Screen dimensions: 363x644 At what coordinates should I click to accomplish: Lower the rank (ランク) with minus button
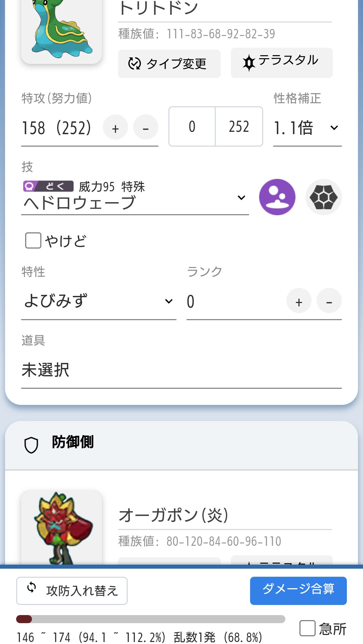click(329, 301)
